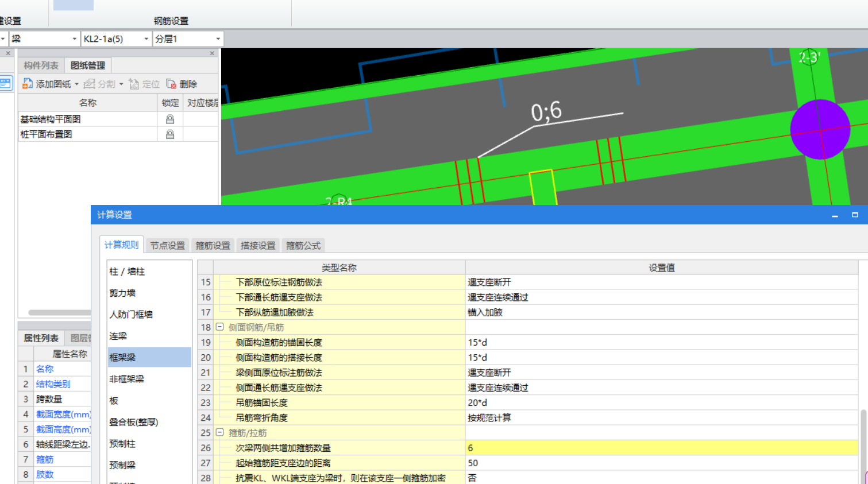Click 15*d value of 侧面构造筋的搭接长度

pos(662,357)
